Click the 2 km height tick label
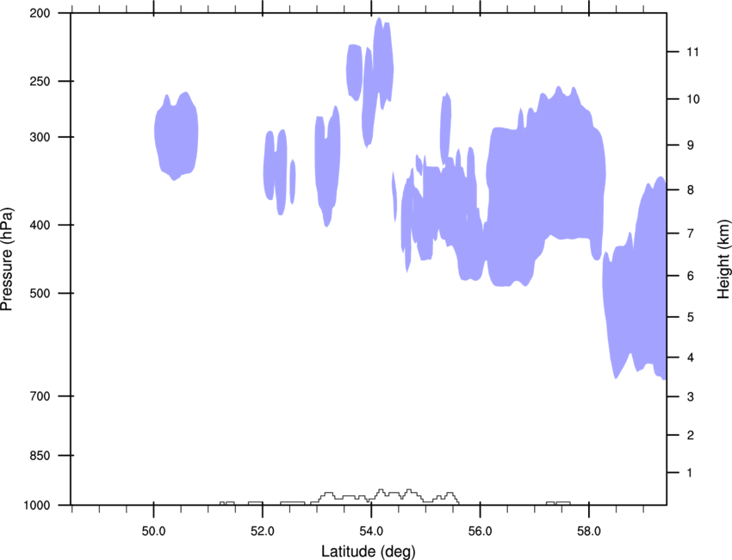 click(x=691, y=435)
